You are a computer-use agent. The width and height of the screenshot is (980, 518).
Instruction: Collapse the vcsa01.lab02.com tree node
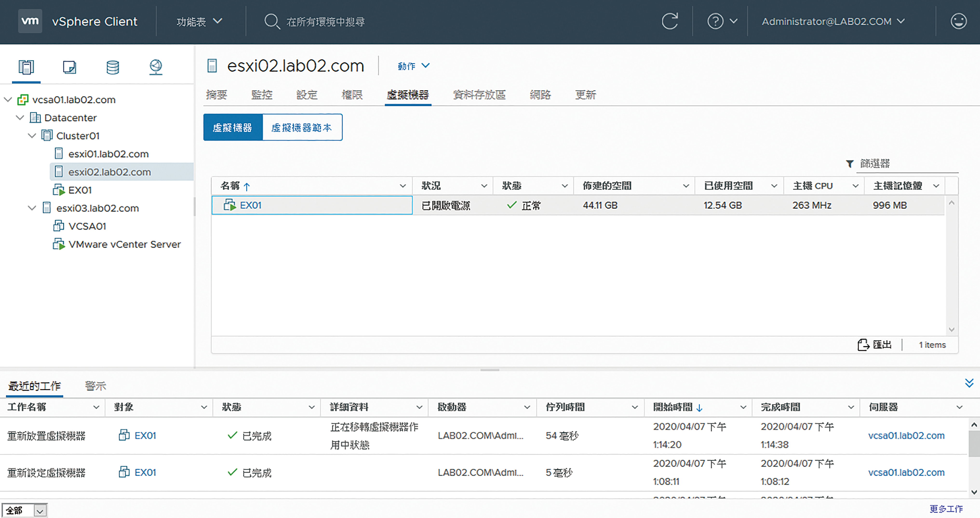(x=8, y=100)
